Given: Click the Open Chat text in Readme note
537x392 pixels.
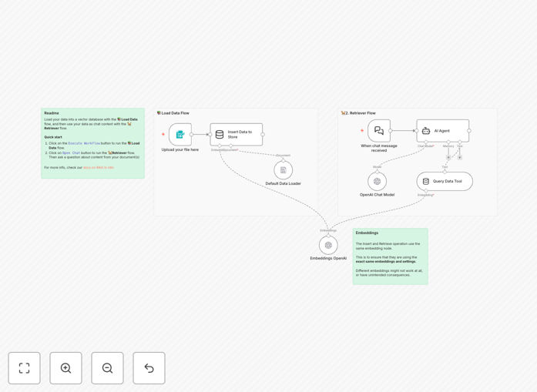Looking at the screenshot, I should click(71, 152).
